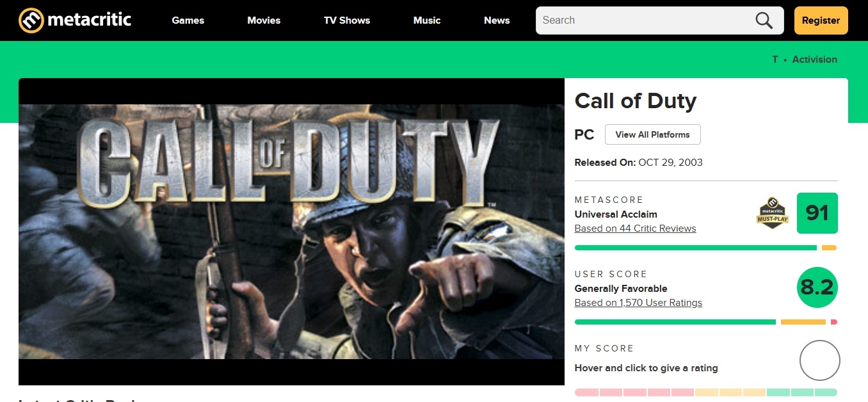The height and width of the screenshot is (402, 868).
Task: Click the empty My Score circle
Action: [819, 360]
